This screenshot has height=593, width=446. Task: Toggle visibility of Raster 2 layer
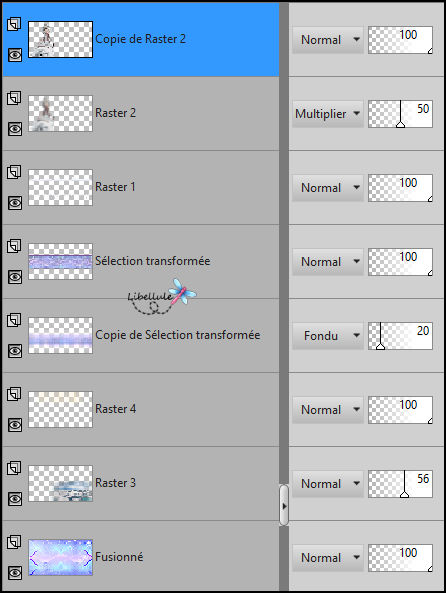(15, 129)
